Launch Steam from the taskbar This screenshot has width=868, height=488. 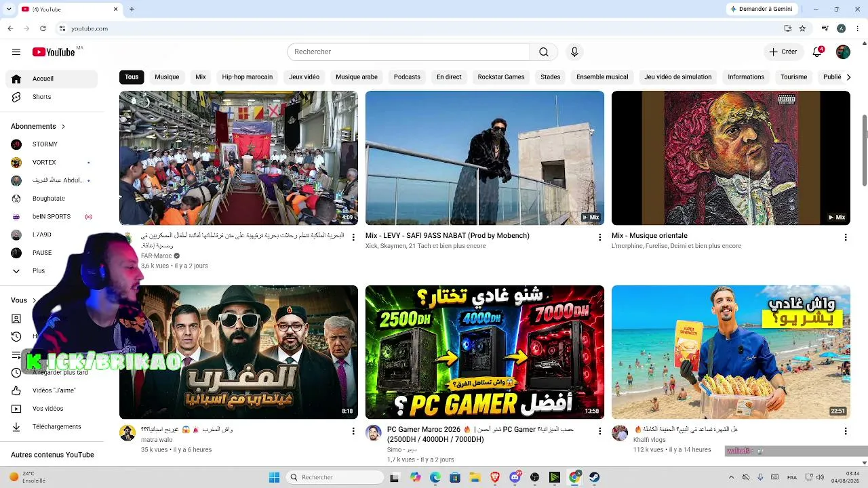[594, 478]
